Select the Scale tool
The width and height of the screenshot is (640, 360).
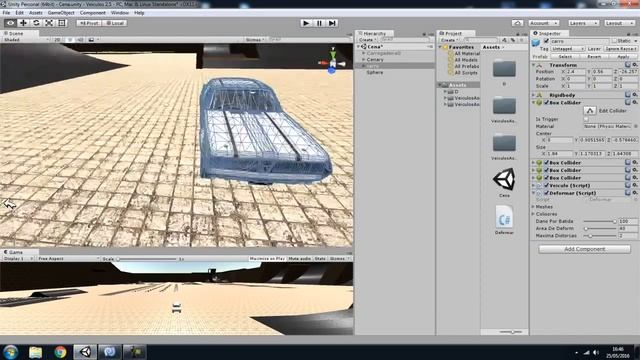point(49,23)
